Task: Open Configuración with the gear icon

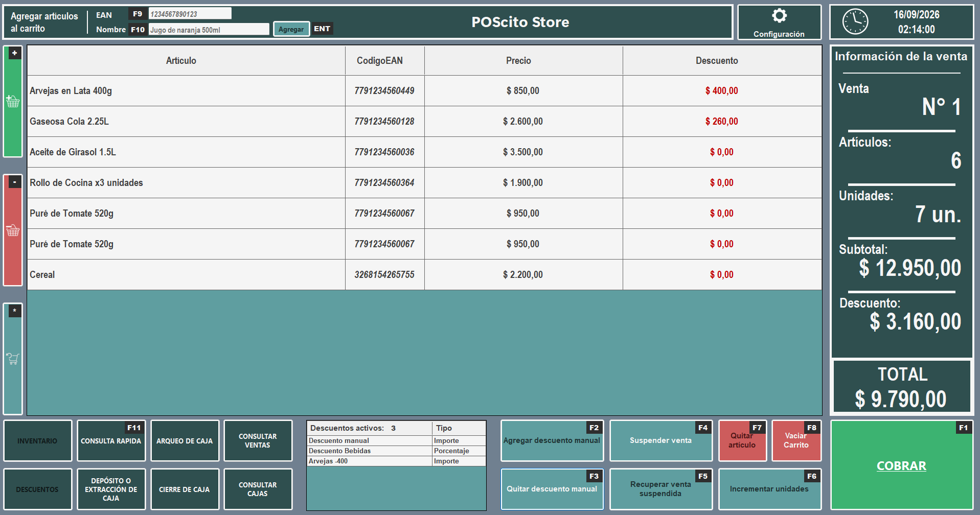Action: pyautogui.click(x=779, y=16)
